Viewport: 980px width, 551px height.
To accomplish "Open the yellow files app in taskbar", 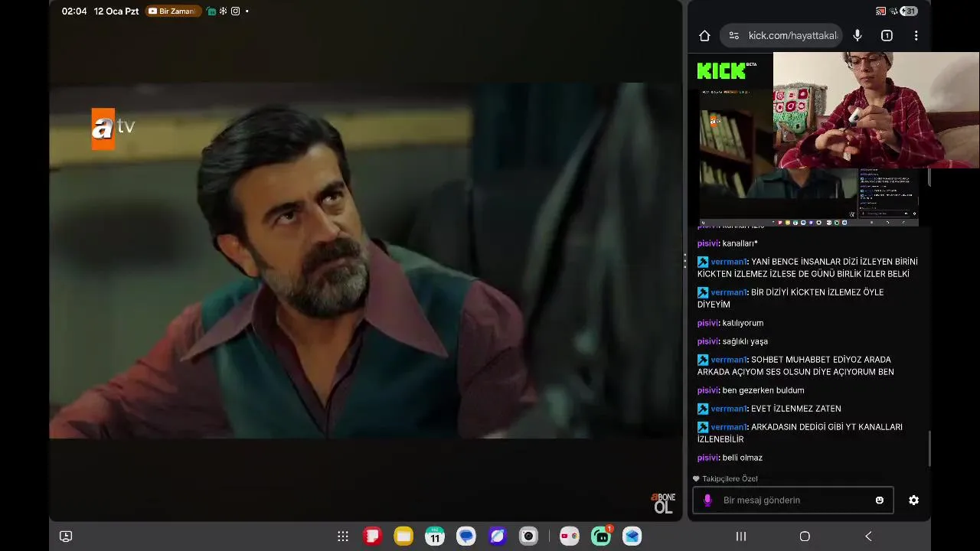I will pos(403,536).
